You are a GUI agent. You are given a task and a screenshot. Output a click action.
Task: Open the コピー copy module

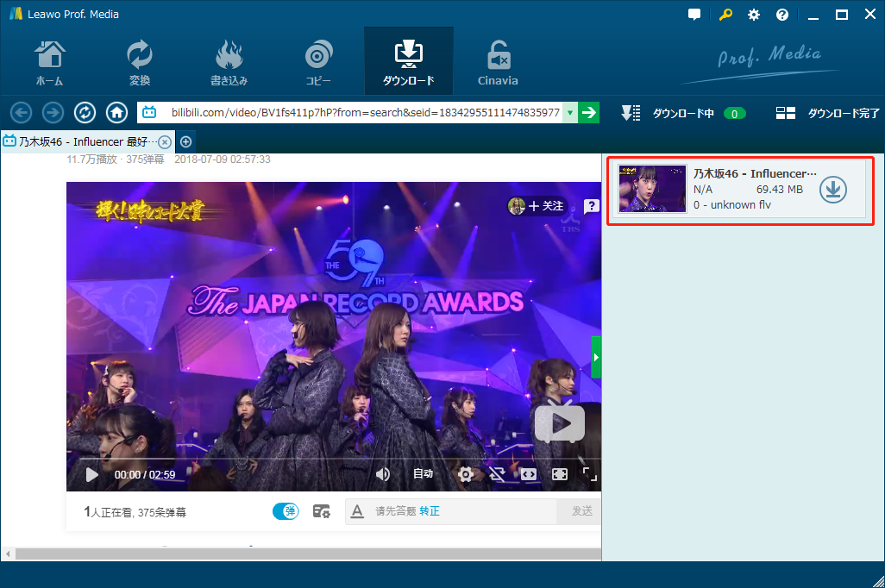(318, 62)
